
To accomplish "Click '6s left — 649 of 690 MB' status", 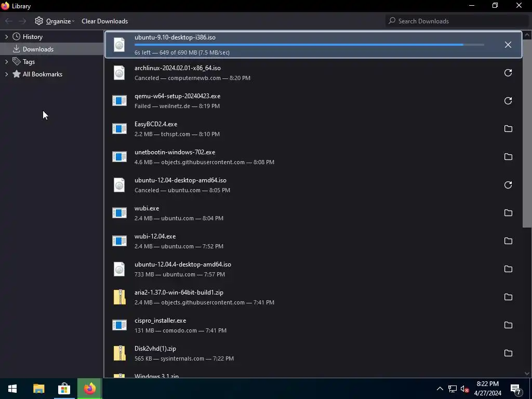I will tap(182, 52).
